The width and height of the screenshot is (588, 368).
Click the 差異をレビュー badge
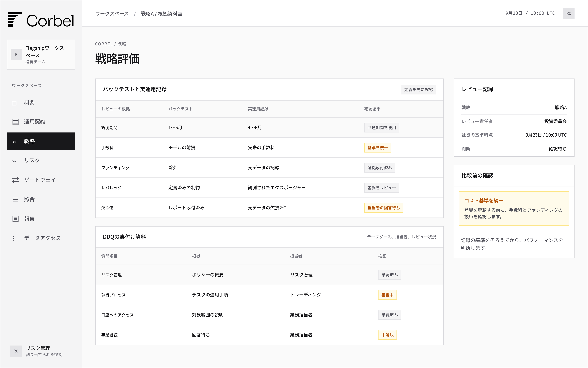(x=382, y=188)
